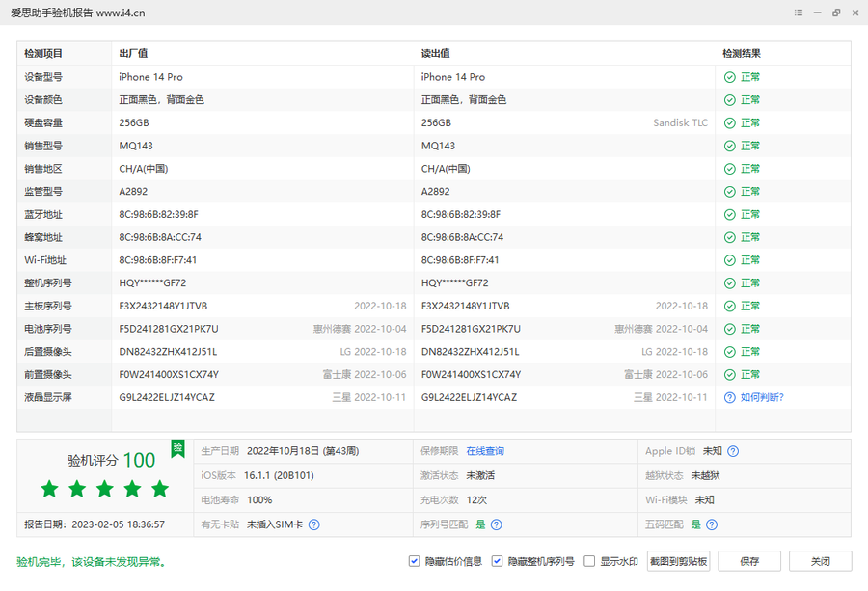Click help icon next to Apple ID锁

click(733, 451)
